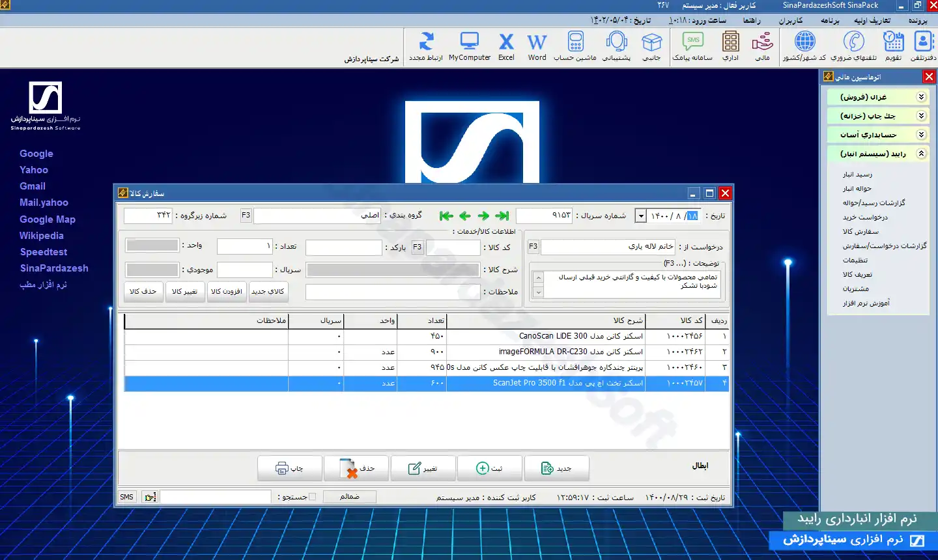The width and height of the screenshot is (938, 560).
Task: Click the شماره سریال input field
Action: 545,216
